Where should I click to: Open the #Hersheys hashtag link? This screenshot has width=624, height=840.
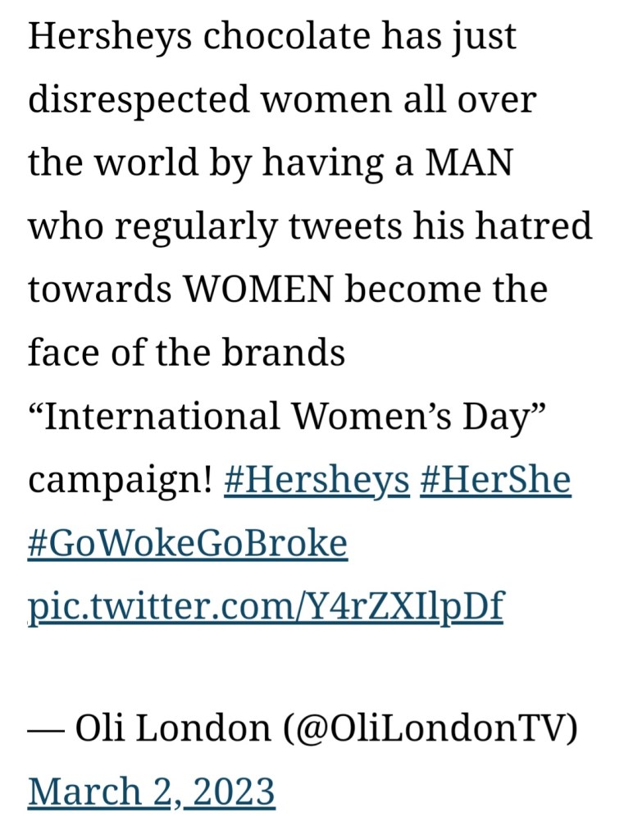tap(316, 480)
